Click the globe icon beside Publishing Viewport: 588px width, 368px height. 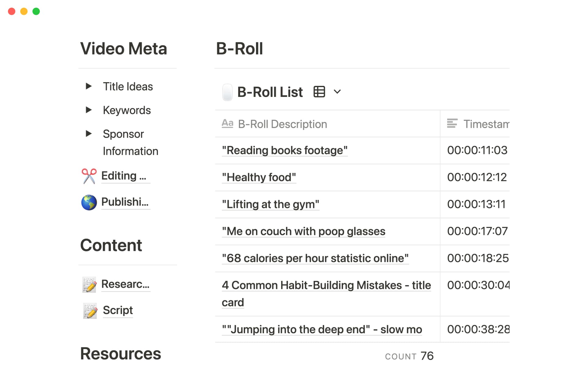pos(89,202)
